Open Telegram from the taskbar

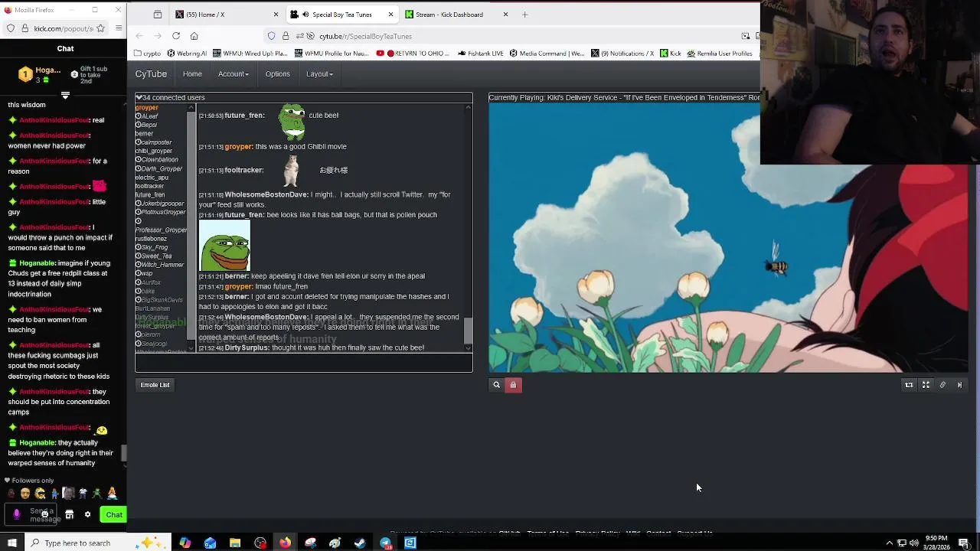click(x=385, y=543)
